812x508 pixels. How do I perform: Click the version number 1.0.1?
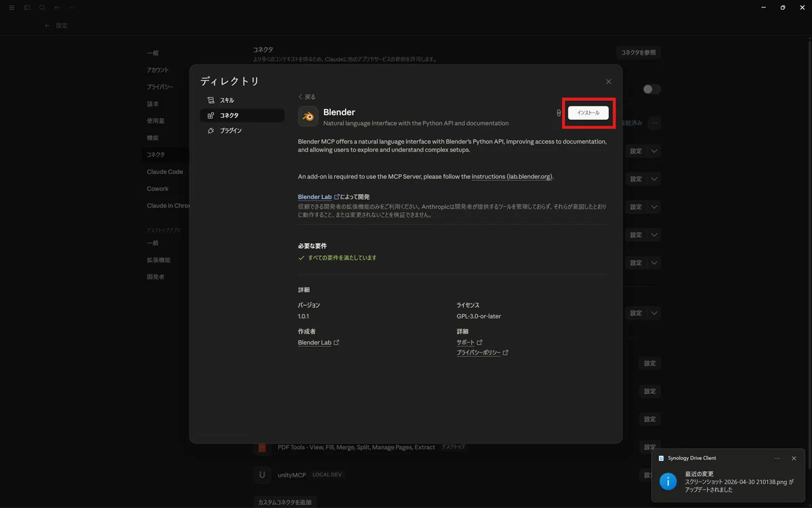pos(303,316)
